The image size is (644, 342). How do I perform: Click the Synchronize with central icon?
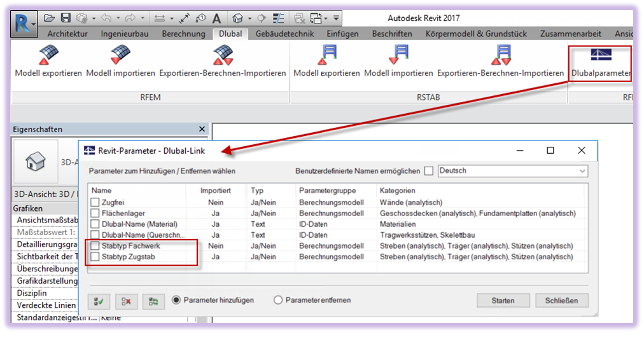pyautogui.click(x=82, y=18)
